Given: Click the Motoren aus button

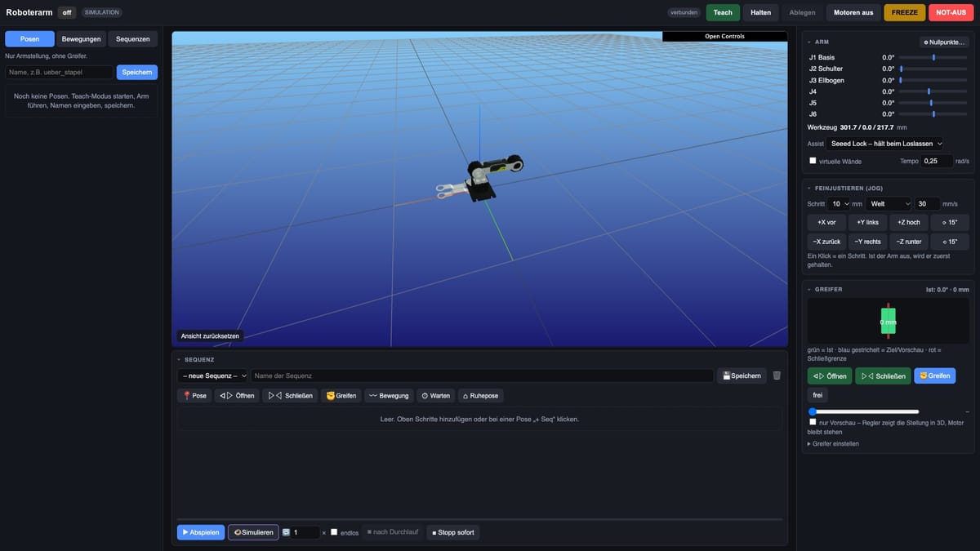Looking at the screenshot, I should click(853, 12).
